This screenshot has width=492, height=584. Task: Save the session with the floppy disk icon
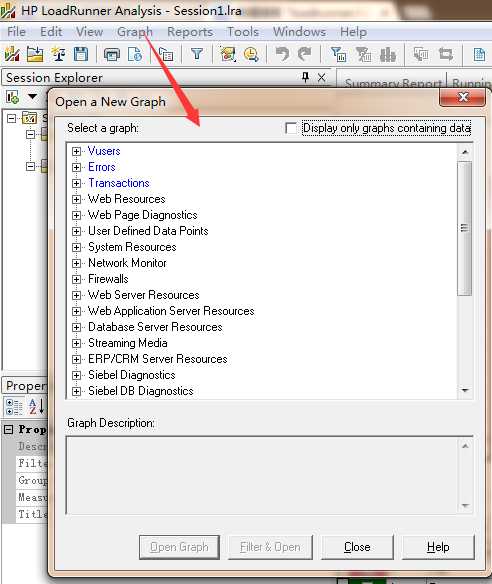point(81,54)
